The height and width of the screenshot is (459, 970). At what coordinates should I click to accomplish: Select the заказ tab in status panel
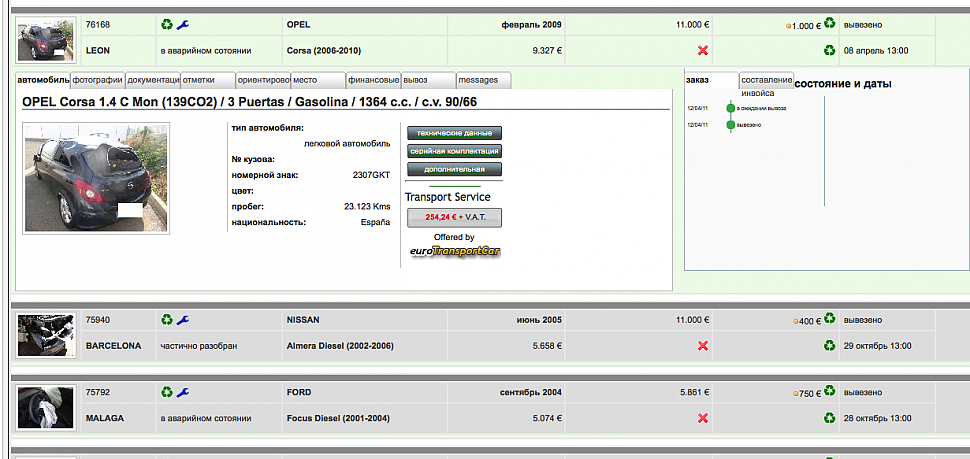711,80
